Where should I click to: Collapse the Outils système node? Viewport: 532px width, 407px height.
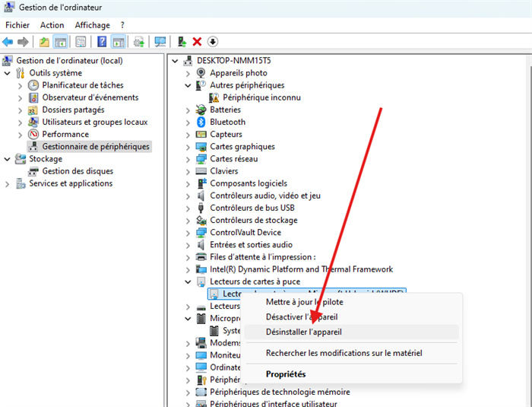click(7, 73)
